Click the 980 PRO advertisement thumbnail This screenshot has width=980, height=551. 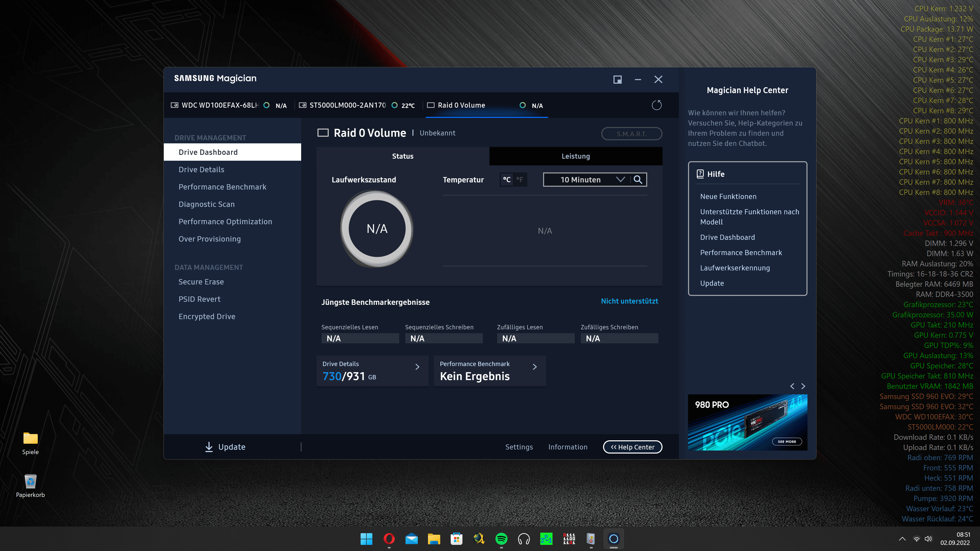tap(747, 422)
